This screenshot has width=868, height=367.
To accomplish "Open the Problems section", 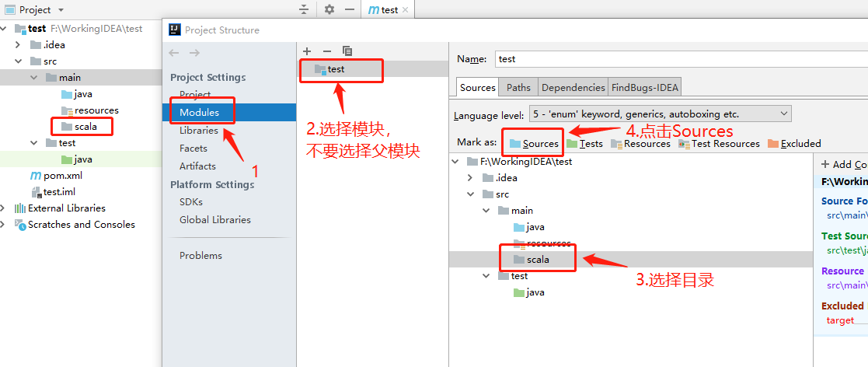I will click(x=200, y=256).
